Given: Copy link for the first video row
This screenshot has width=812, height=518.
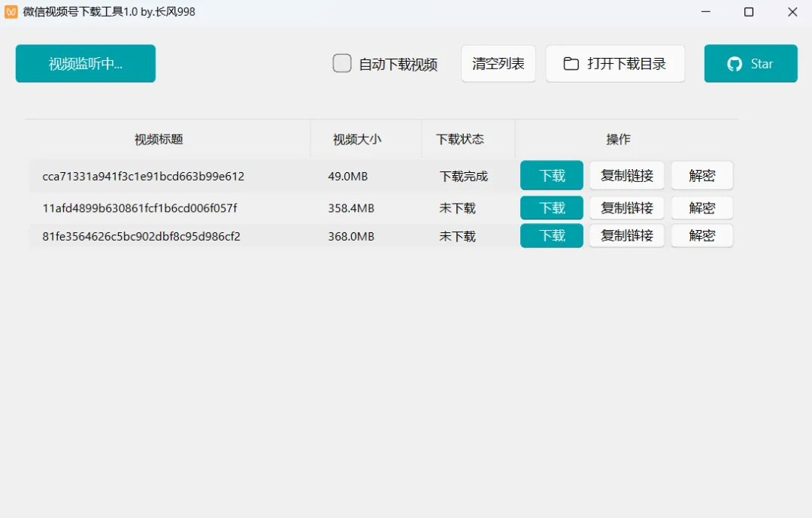Looking at the screenshot, I should (626, 175).
